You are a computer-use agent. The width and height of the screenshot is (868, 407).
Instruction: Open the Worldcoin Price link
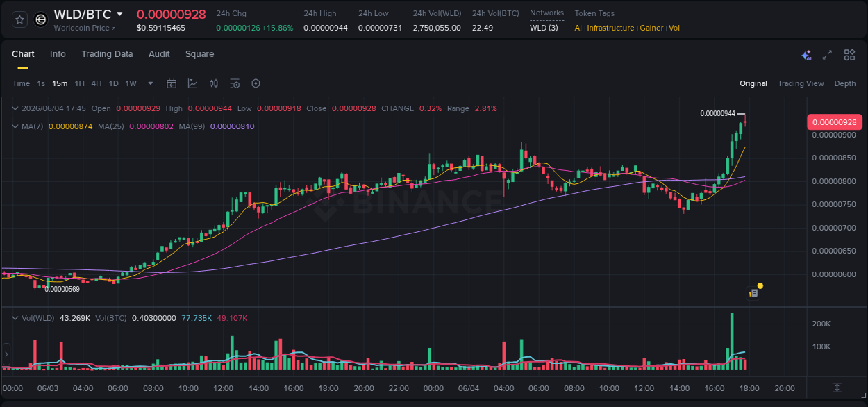click(x=85, y=28)
